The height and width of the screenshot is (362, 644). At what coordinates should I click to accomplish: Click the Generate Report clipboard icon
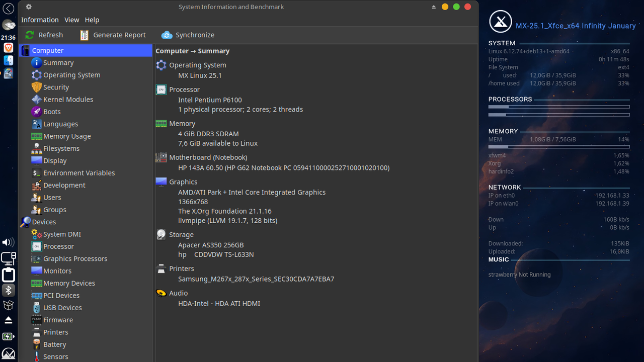click(x=84, y=35)
